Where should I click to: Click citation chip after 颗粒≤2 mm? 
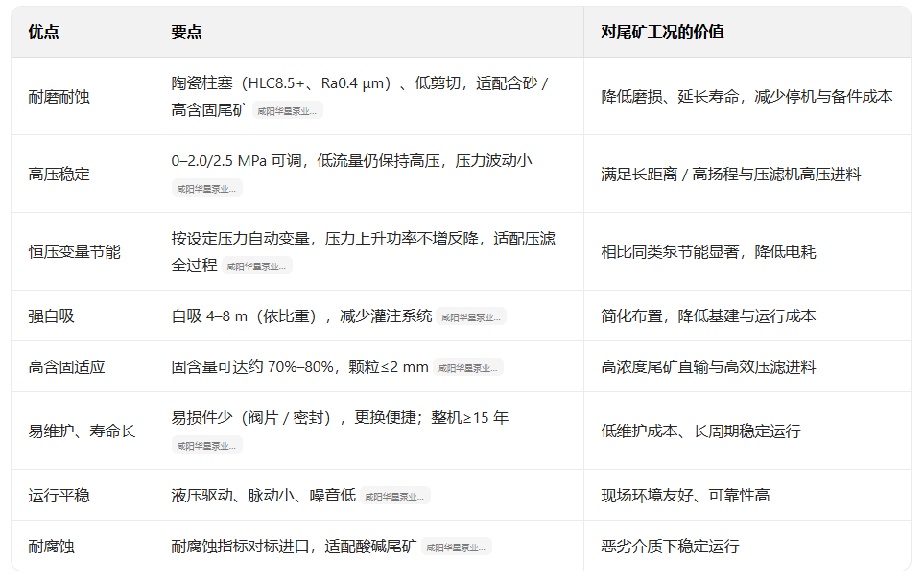(467, 368)
